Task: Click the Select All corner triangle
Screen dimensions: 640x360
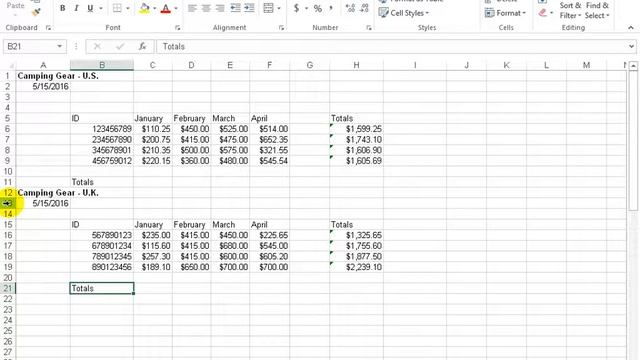Action: 11,66
